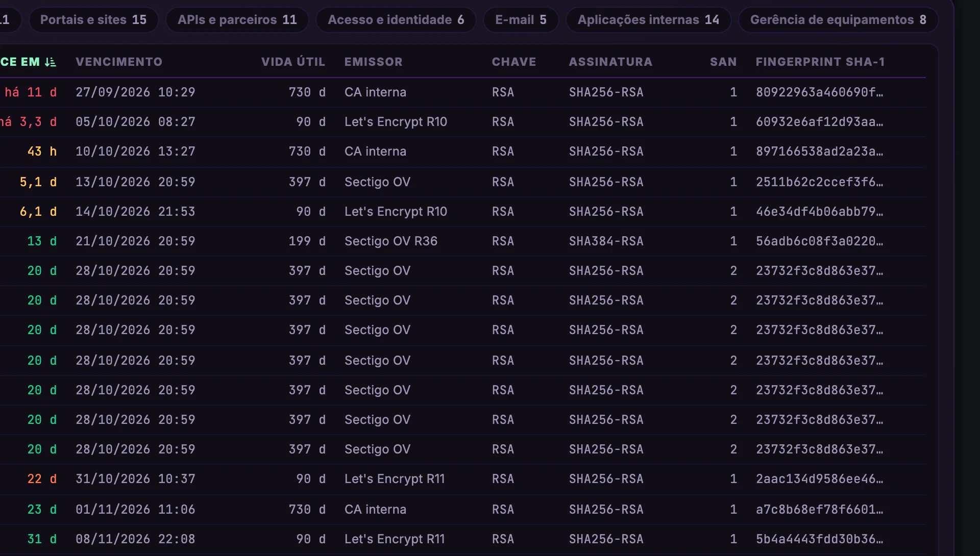The image size is (980, 556).
Task: Select the Portais e sites filter chip
Action: pos(93,20)
